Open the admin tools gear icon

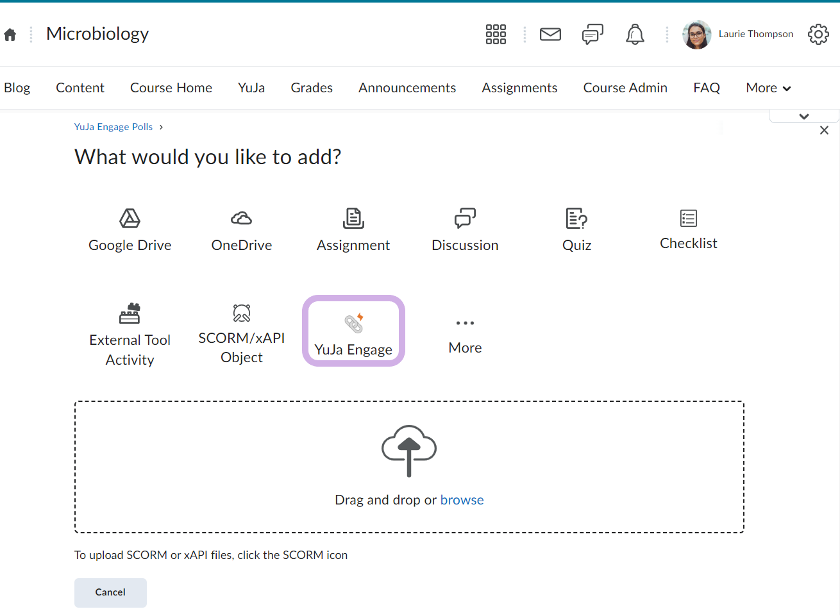[818, 34]
